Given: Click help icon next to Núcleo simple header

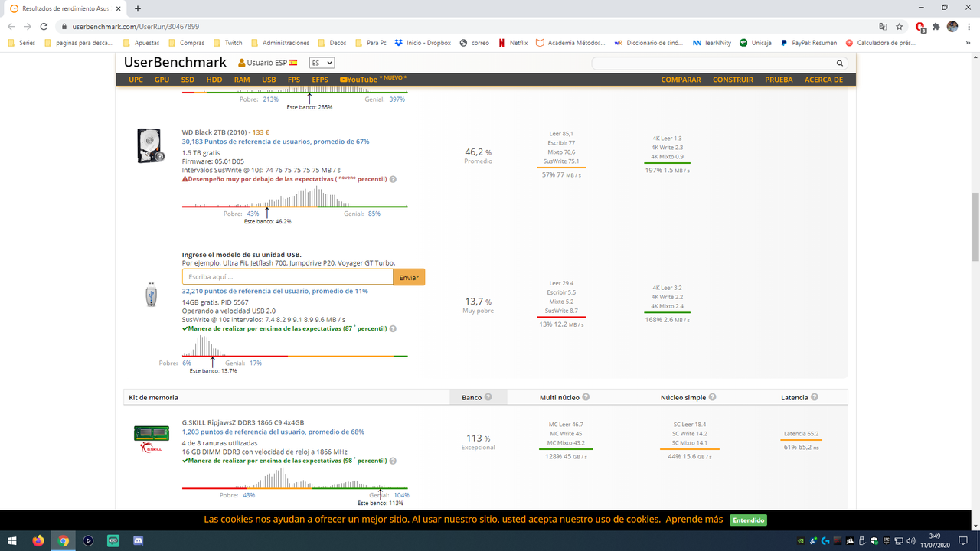Looking at the screenshot, I should 712,397.
